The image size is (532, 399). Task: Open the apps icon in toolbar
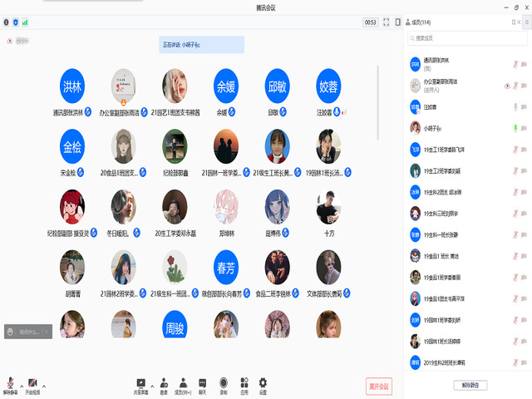click(x=244, y=383)
